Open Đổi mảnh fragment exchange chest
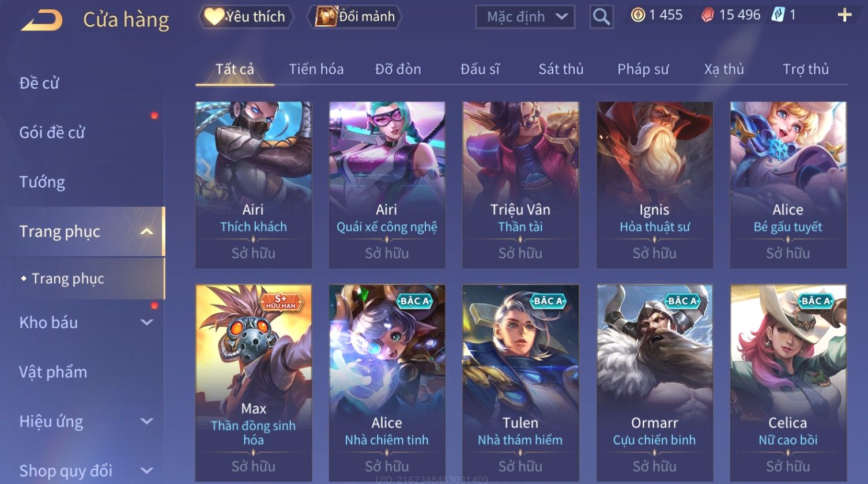 pyautogui.click(x=354, y=17)
